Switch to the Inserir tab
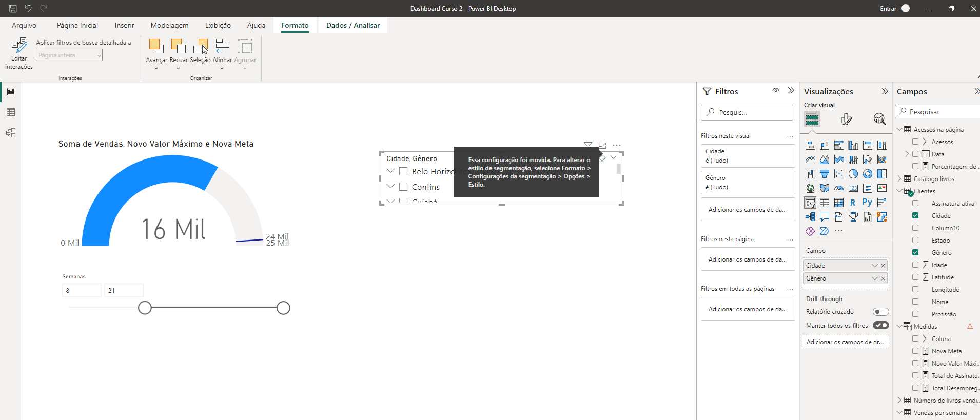 point(125,25)
